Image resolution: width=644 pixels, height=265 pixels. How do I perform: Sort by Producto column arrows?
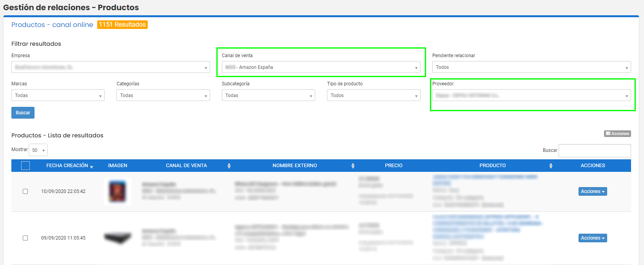[x=551, y=166]
